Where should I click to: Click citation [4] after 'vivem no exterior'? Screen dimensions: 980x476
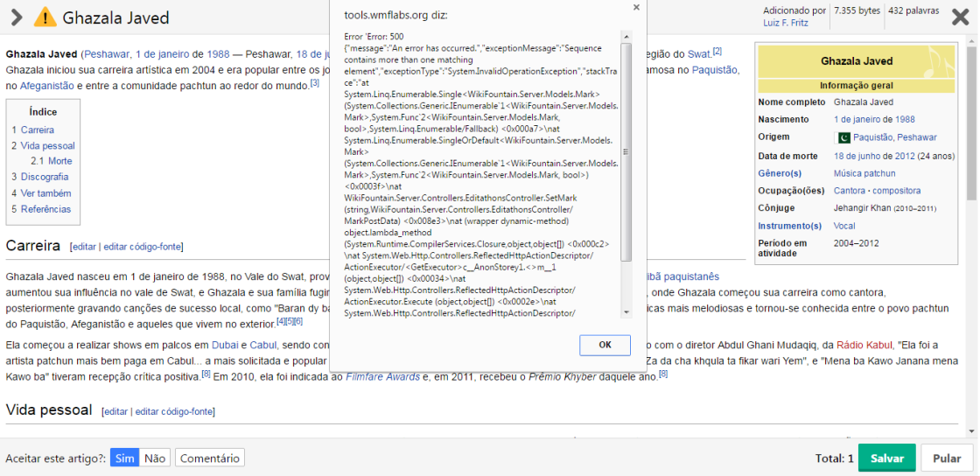tap(281, 320)
